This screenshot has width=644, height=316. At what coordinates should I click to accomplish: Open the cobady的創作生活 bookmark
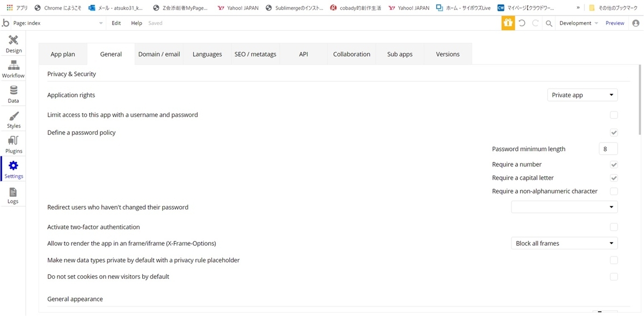tap(356, 8)
